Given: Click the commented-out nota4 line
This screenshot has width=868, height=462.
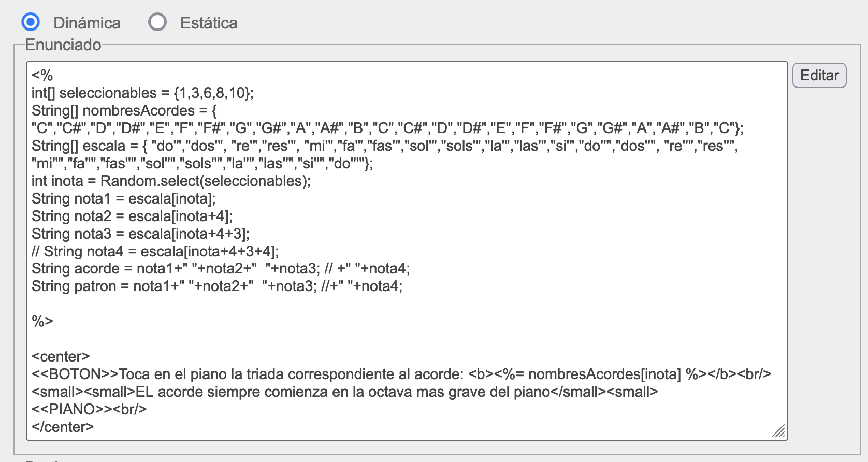Looking at the screenshot, I should [155, 252].
